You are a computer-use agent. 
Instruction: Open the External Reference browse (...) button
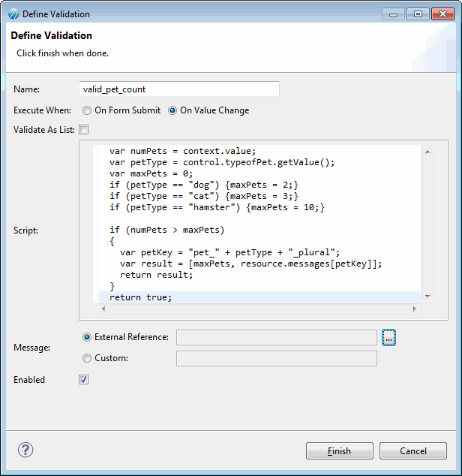[388, 338]
